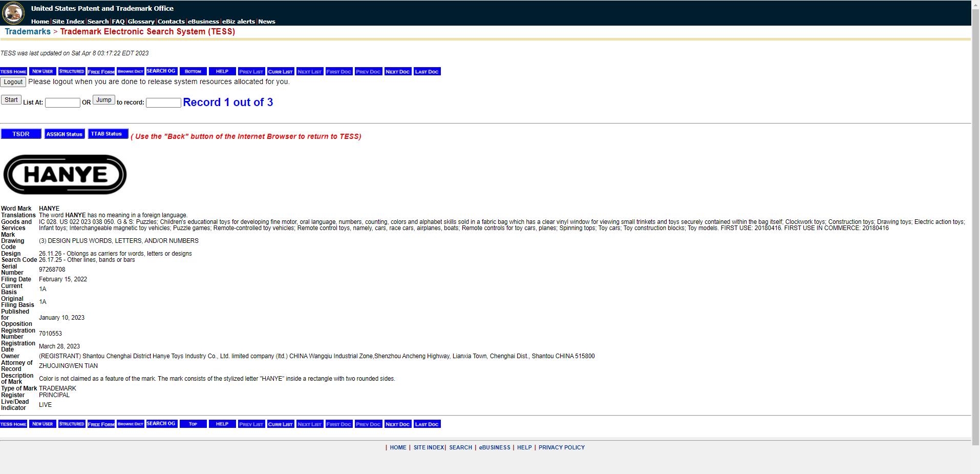Click the to record input field
The image size is (980, 474).
163,102
